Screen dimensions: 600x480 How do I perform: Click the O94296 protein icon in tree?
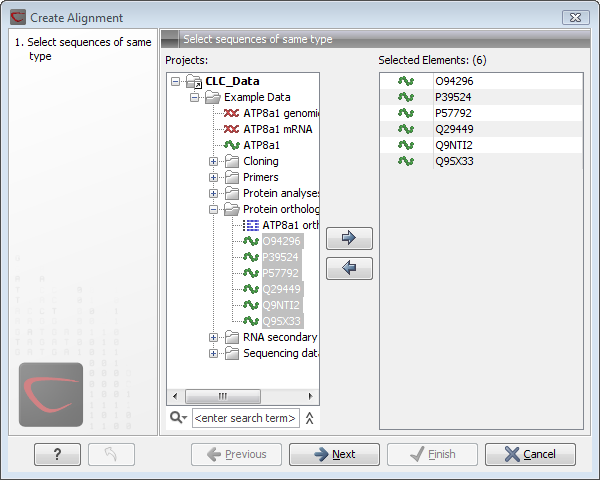251,241
